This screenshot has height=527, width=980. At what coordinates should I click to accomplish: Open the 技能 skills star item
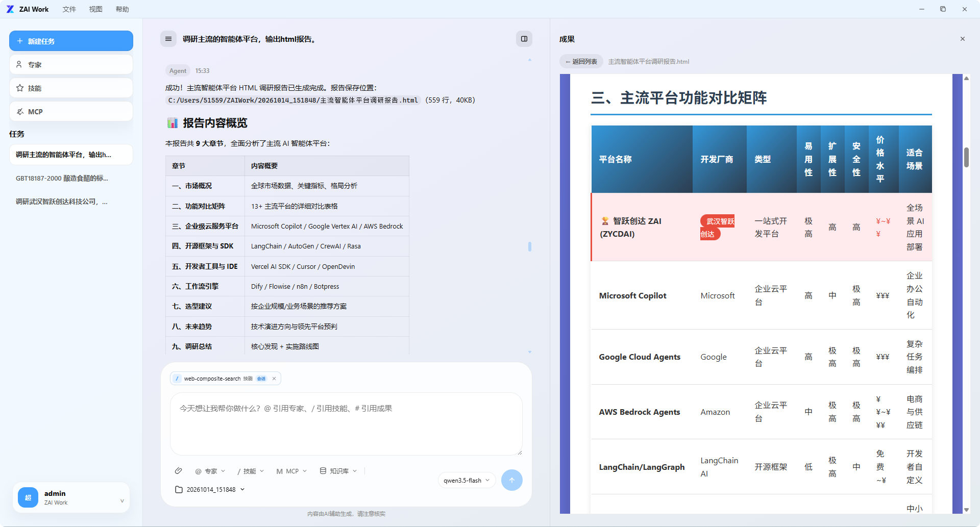(x=71, y=88)
